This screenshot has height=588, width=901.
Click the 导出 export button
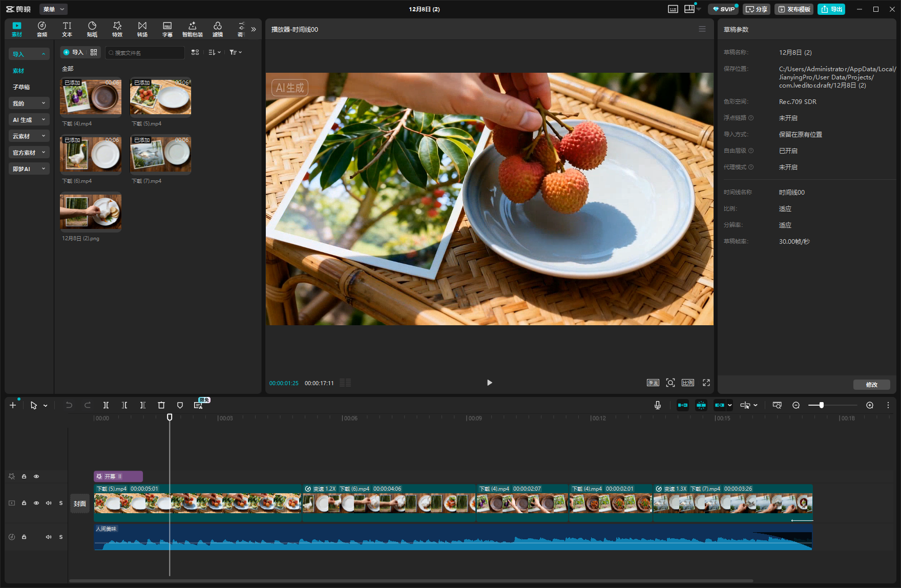point(831,9)
